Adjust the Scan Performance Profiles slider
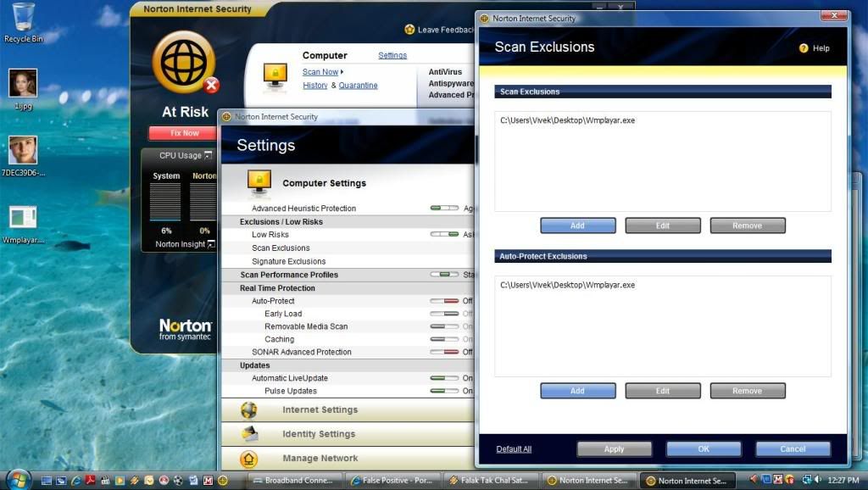 [x=444, y=275]
